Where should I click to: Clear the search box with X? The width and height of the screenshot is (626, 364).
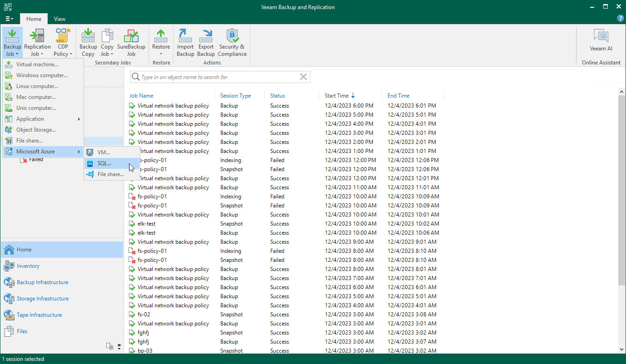pos(303,77)
